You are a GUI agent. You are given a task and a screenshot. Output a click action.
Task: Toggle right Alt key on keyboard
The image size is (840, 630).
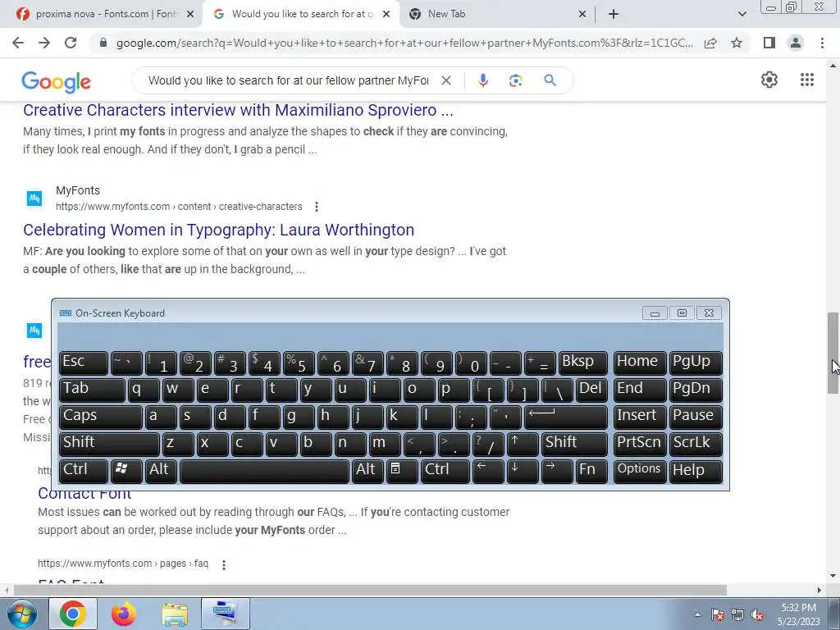(368, 471)
